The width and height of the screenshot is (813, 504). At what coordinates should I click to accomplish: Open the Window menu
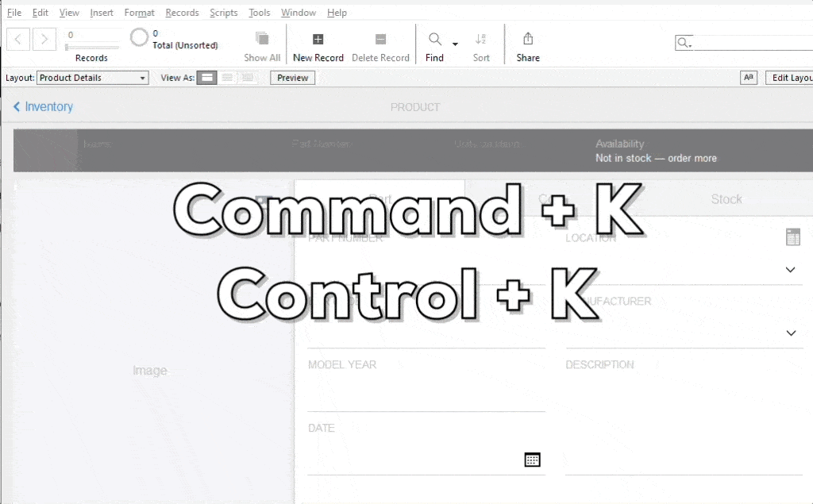pos(299,13)
